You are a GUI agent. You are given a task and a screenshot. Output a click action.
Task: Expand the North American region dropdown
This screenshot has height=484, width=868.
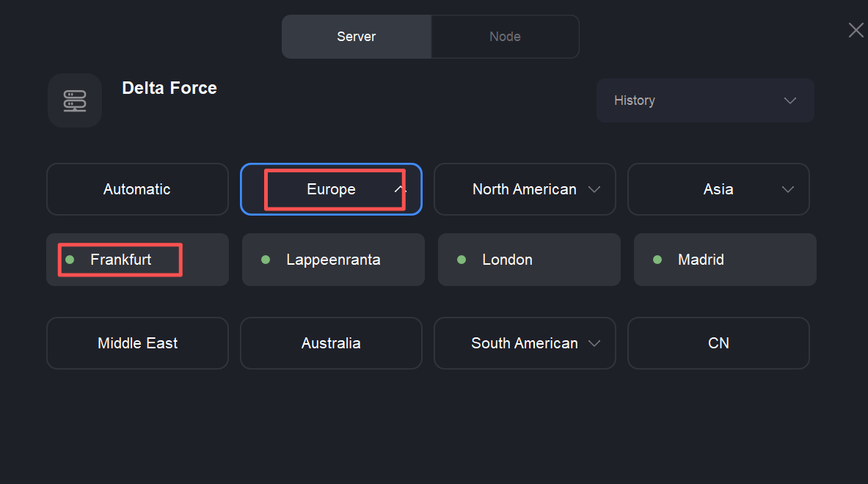tap(525, 189)
